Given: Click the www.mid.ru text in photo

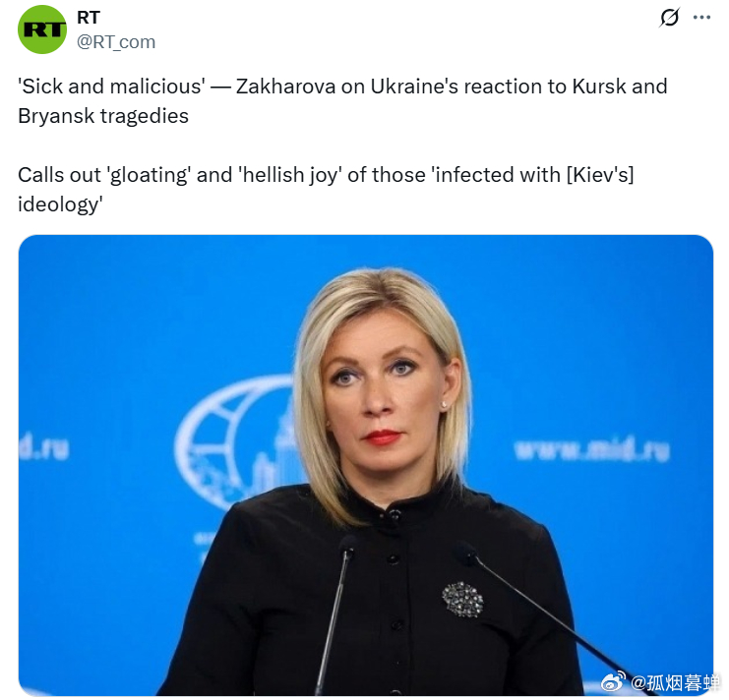Looking at the screenshot, I should click(591, 449).
